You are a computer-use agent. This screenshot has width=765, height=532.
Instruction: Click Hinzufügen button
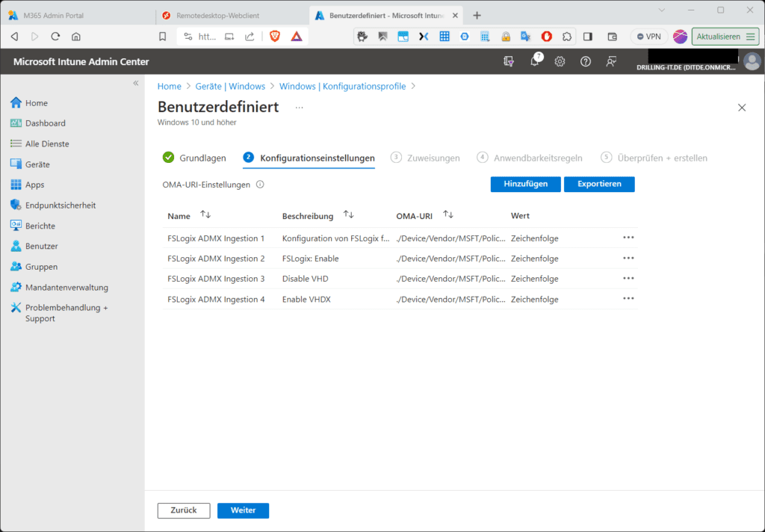point(525,184)
